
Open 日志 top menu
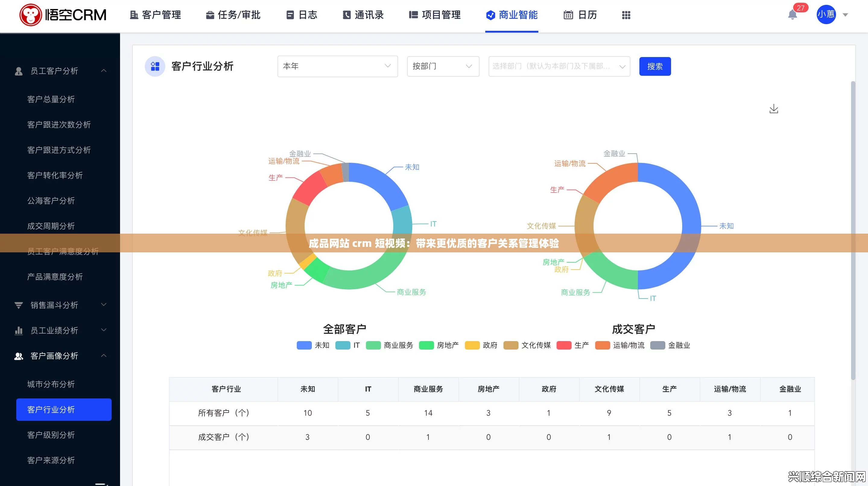point(302,15)
